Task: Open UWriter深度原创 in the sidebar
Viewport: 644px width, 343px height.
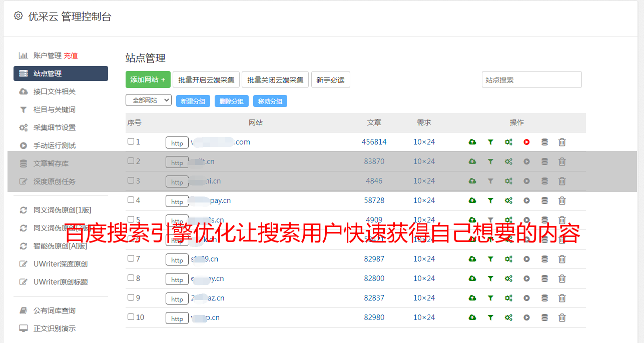Action: 61,264
